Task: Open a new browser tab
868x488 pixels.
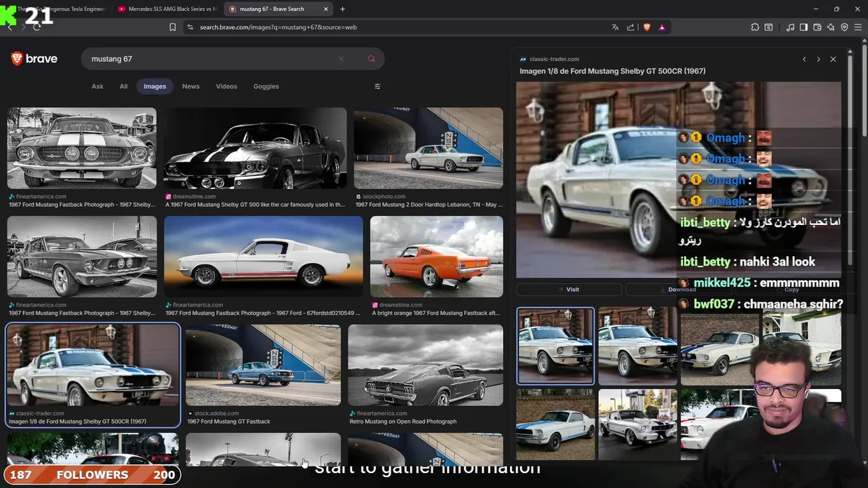Action: pos(342,9)
